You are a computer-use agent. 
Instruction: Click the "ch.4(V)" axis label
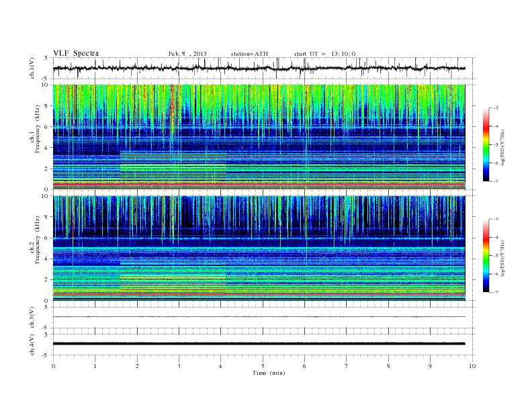32,345
